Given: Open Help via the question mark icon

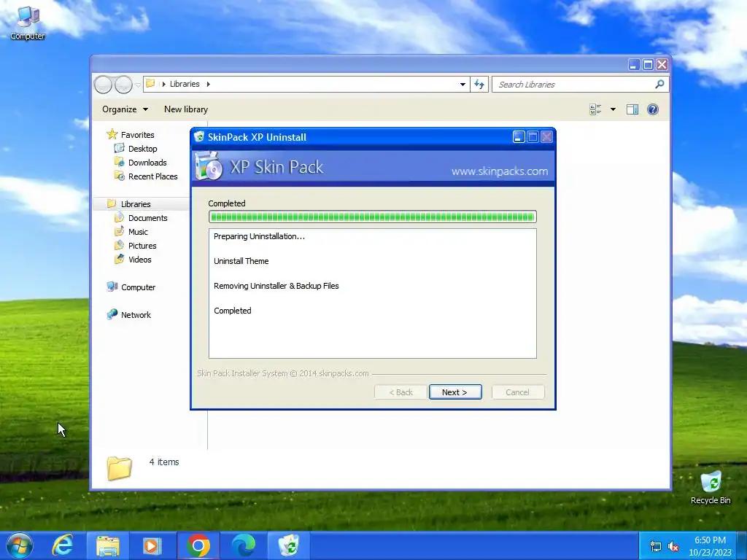Looking at the screenshot, I should (x=653, y=109).
